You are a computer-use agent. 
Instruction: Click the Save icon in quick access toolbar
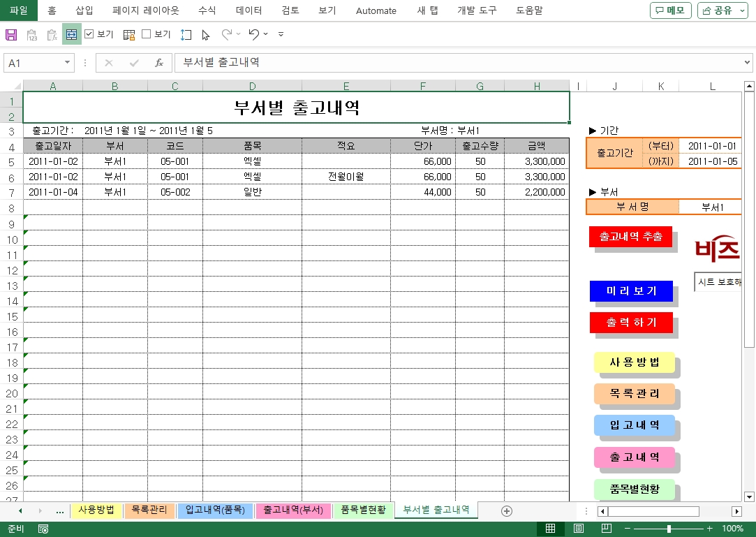pyautogui.click(x=11, y=34)
